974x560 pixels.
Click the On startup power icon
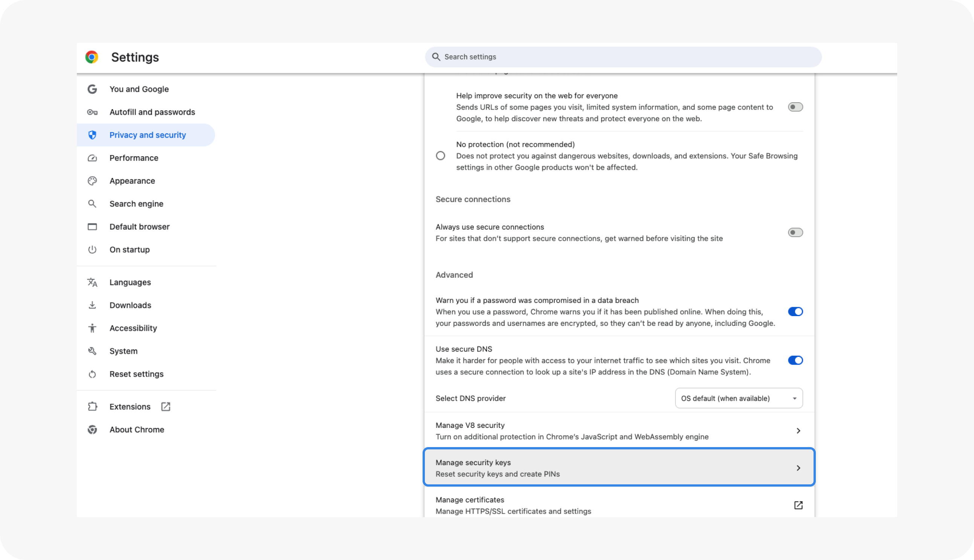point(92,250)
